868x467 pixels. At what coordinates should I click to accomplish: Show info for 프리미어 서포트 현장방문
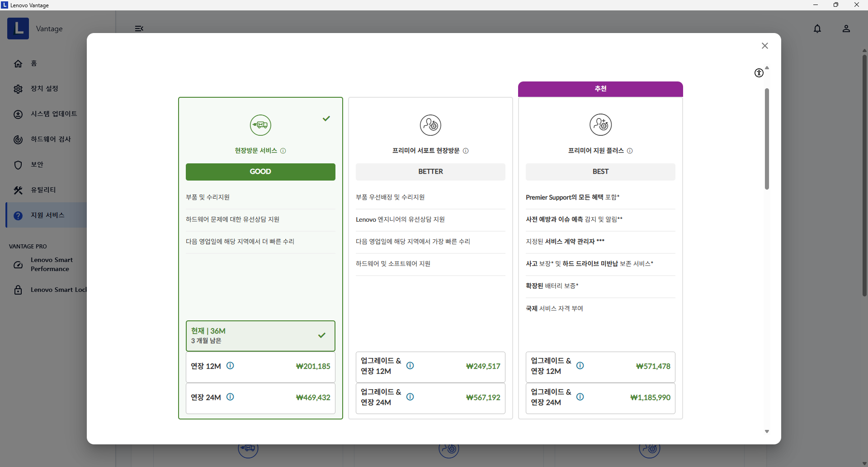pos(466,151)
